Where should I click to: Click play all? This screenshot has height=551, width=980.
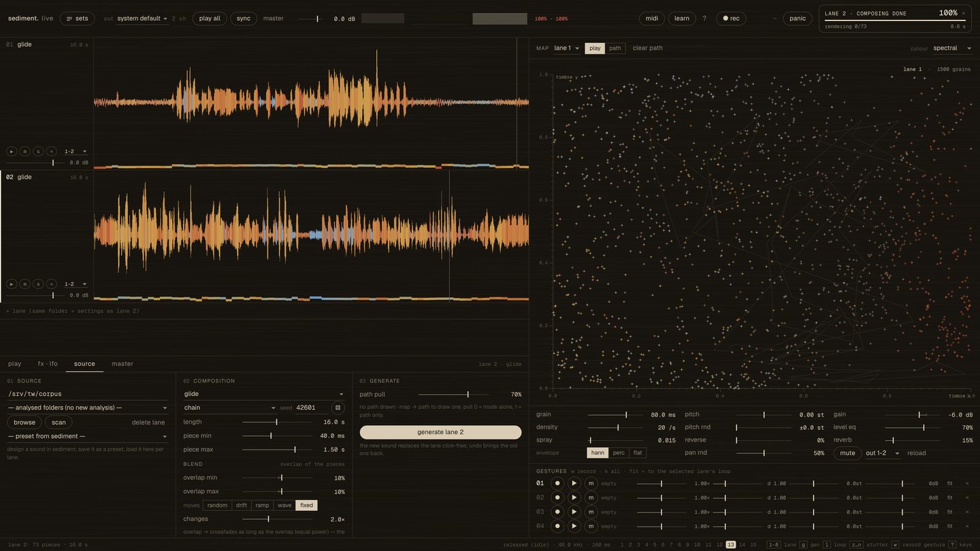pyautogui.click(x=210, y=18)
